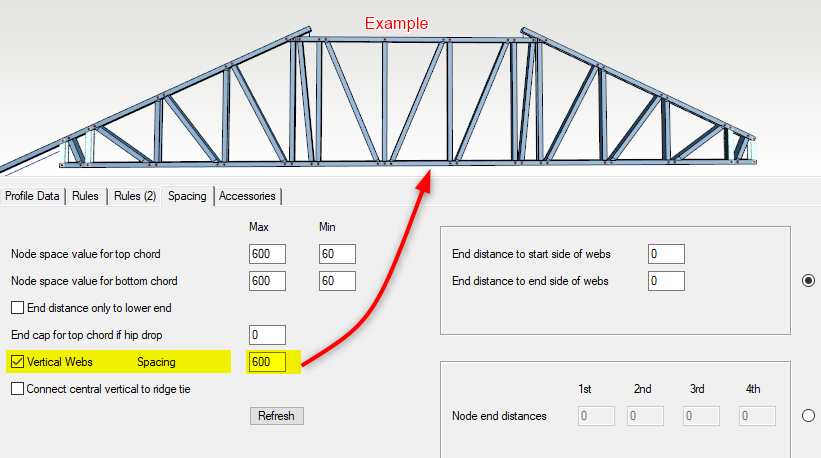Click the 1st Node end distance field
This screenshot has height=458, width=821.
click(x=592, y=416)
